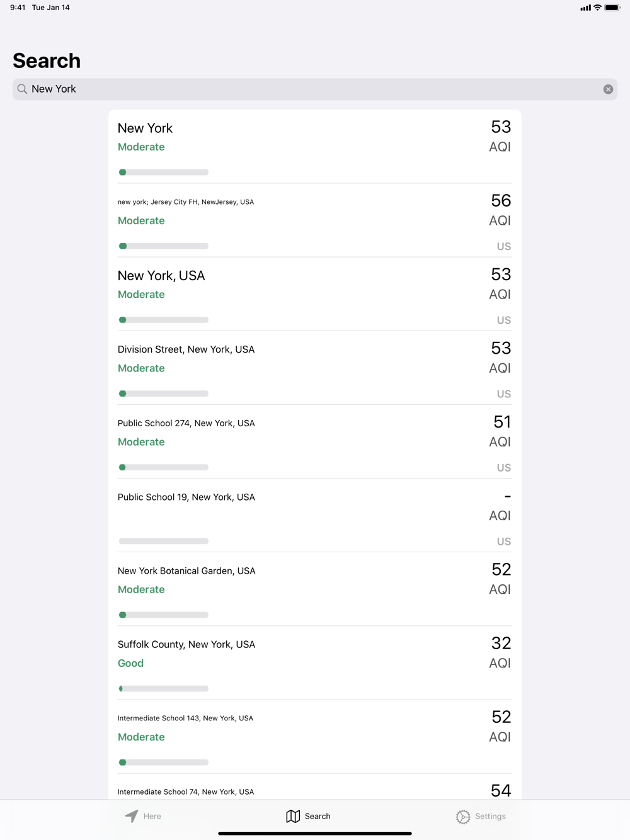Select the Jersey City FH result
Viewport: 630px width, 840px height.
point(315,220)
